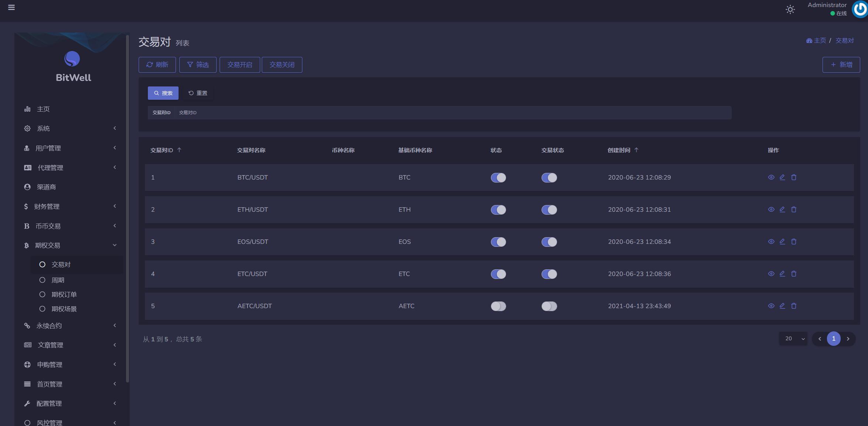Image resolution: width=868 pixels, height=426 pixels.
Task: Delete the EOS/USDT trading pair
Action: [x=794, y=242]
